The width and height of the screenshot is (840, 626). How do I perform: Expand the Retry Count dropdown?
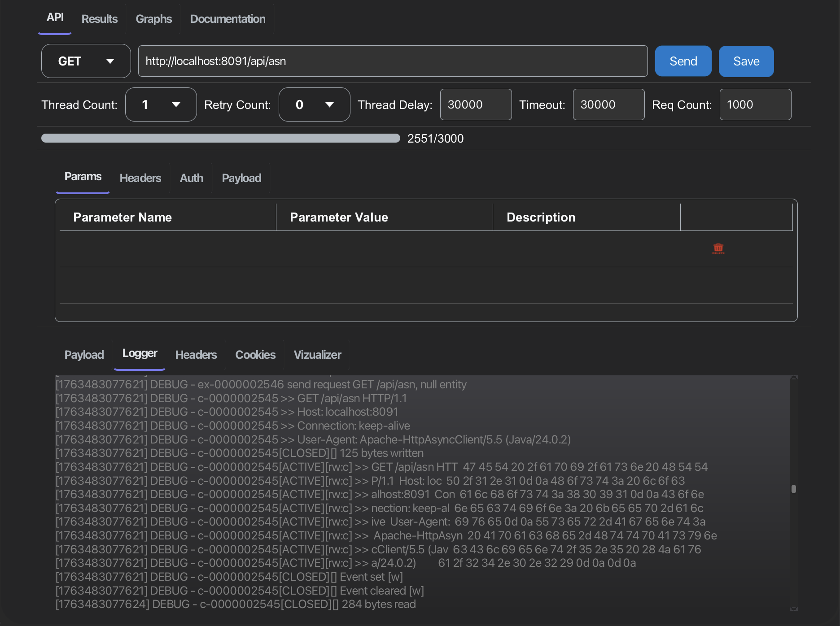click(x=314, y=104)
